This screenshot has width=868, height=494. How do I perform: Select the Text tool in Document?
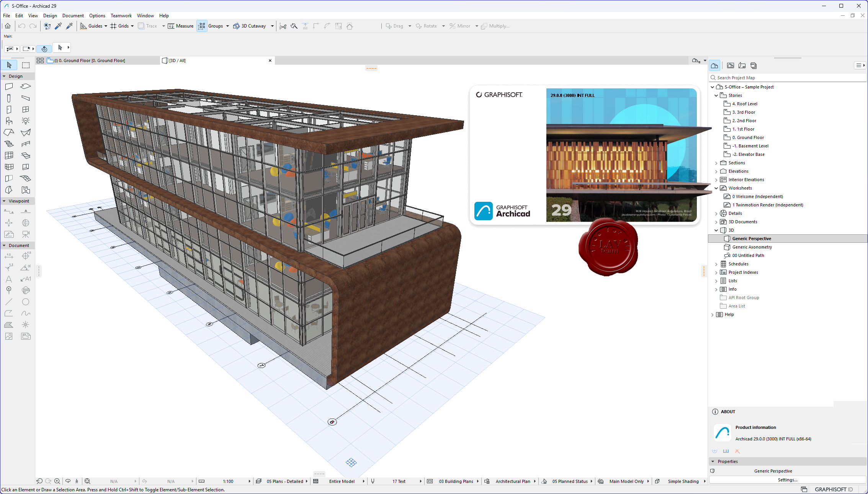click(x=9, y=279)
